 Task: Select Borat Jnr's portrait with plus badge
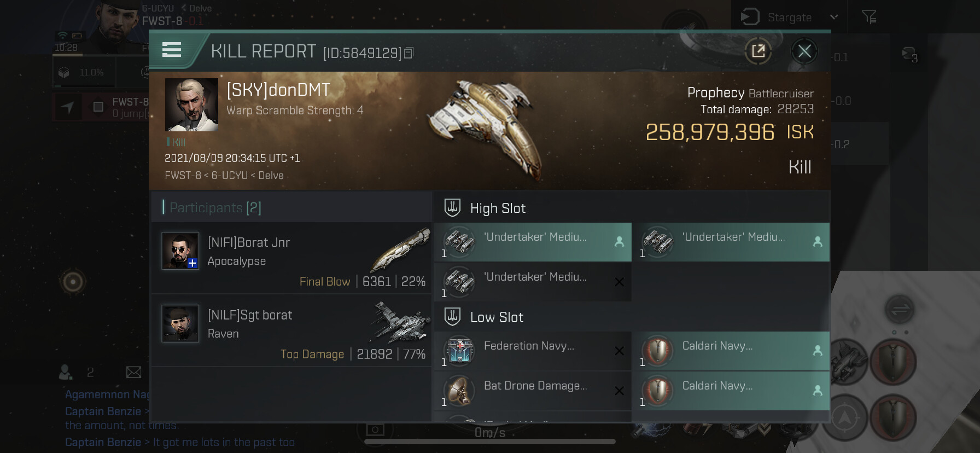click(180, 251)
